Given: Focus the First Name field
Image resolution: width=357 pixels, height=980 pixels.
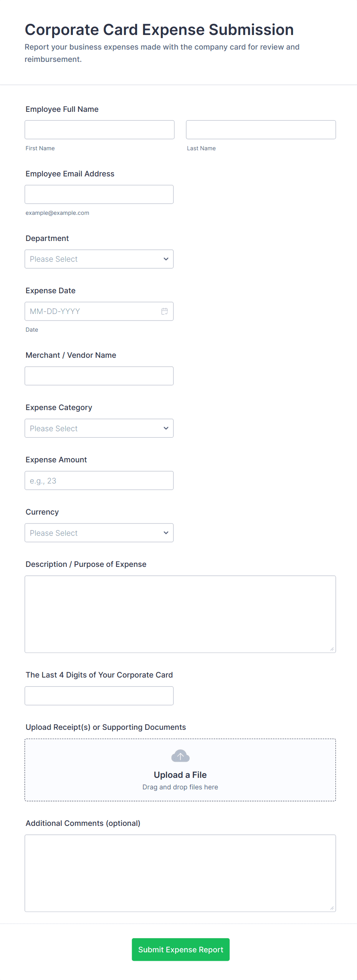Looking at the screenshot, I should [99, 130].
